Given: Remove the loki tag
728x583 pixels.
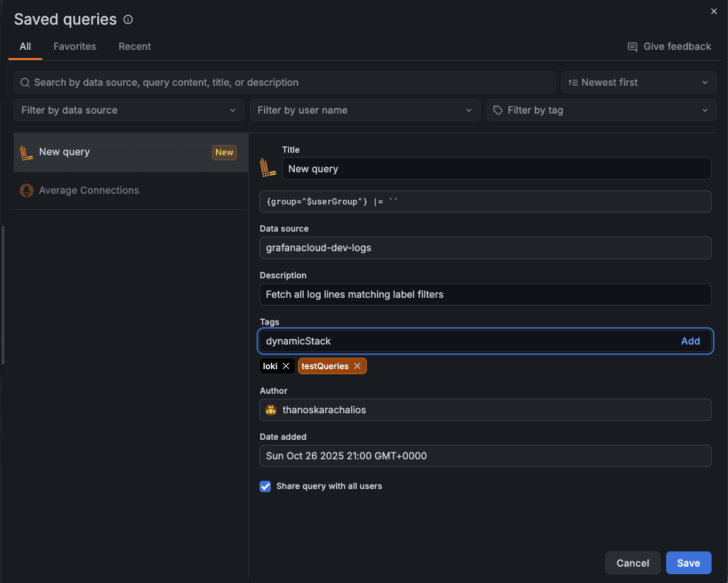Looking at the screenshot, I should (x=287, y=366).
